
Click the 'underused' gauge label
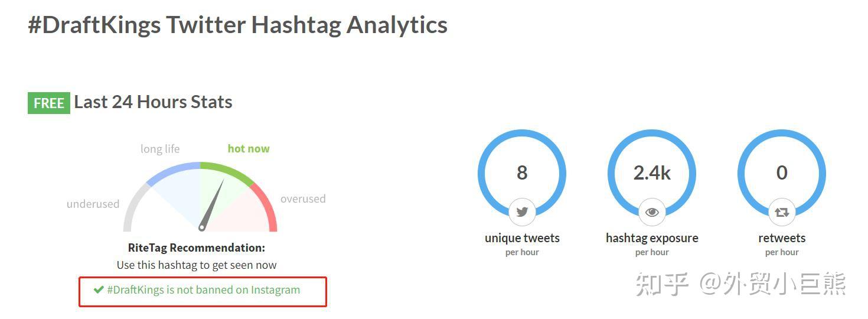tap(93, 204)
